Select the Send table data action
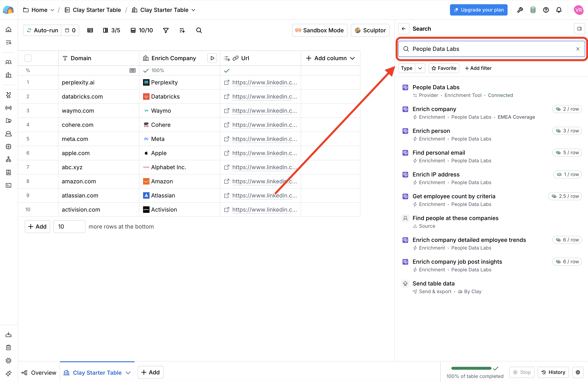 coord(491,287)
